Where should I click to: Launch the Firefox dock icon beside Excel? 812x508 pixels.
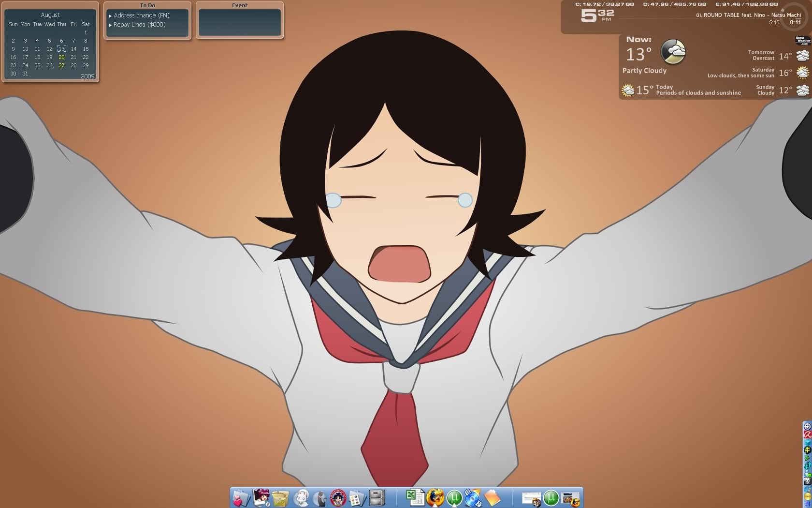tap(435, 498)
